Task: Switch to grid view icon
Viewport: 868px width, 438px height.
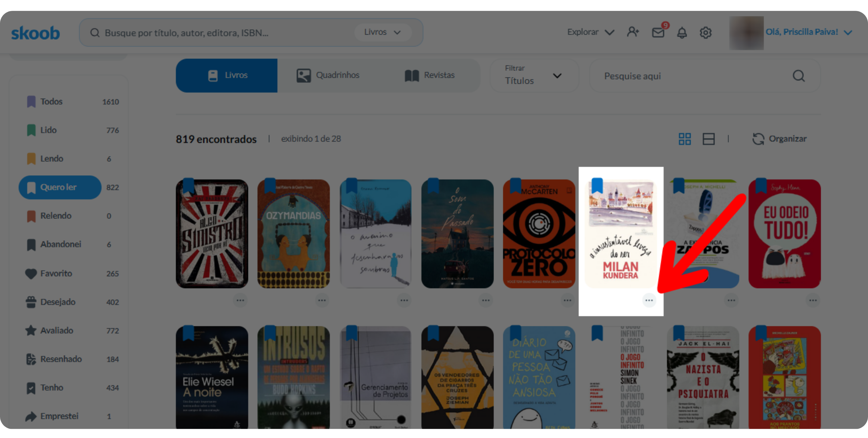Action: (684, 139)
